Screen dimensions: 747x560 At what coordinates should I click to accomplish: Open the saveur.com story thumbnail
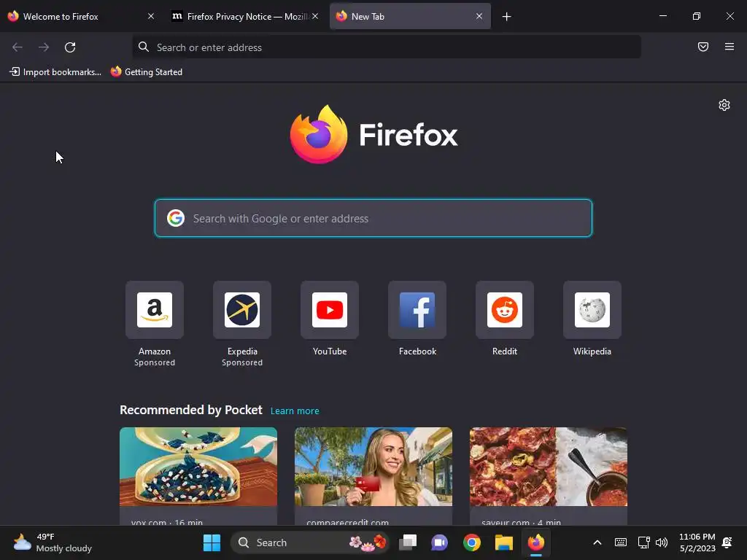tap(549, 467)
